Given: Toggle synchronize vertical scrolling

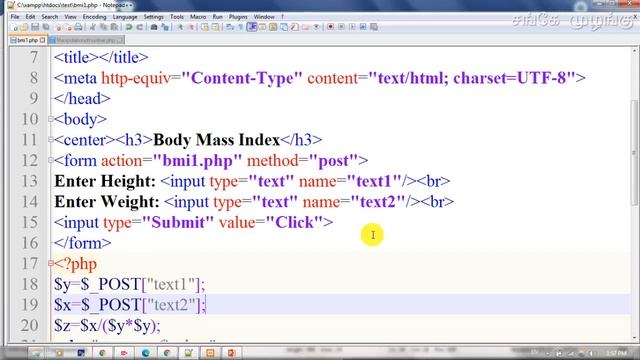Looking at the screenshot, I should click(x=205, y=27).
